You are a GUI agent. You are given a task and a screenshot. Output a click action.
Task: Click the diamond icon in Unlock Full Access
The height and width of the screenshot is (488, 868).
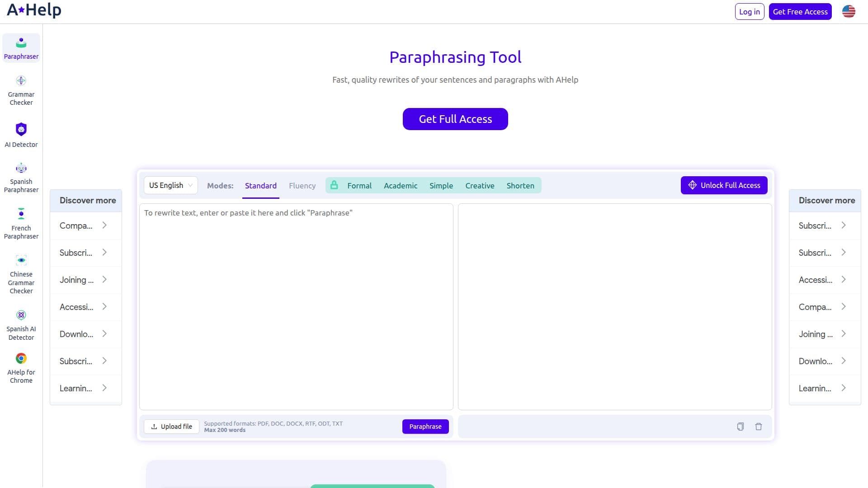coord(692,185)
